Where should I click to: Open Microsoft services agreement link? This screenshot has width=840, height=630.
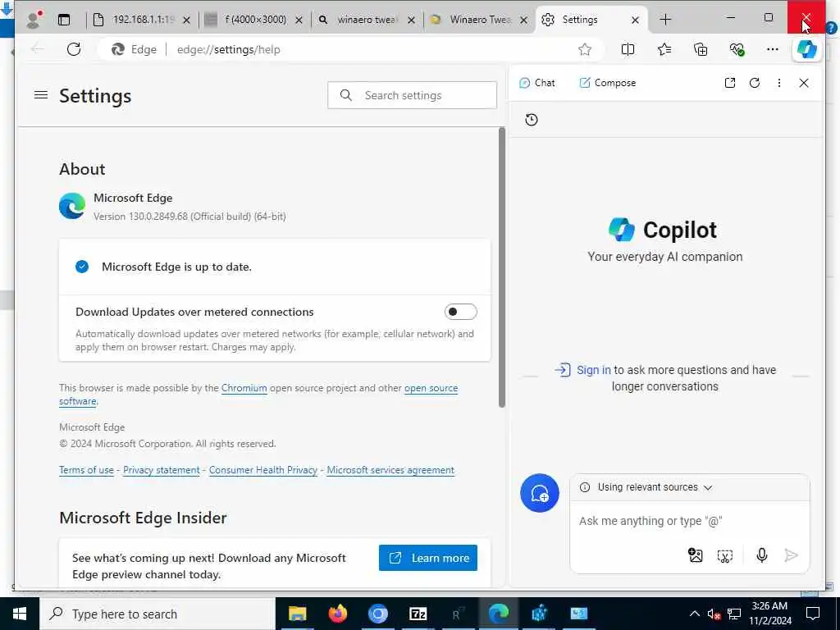coord(390,470)
